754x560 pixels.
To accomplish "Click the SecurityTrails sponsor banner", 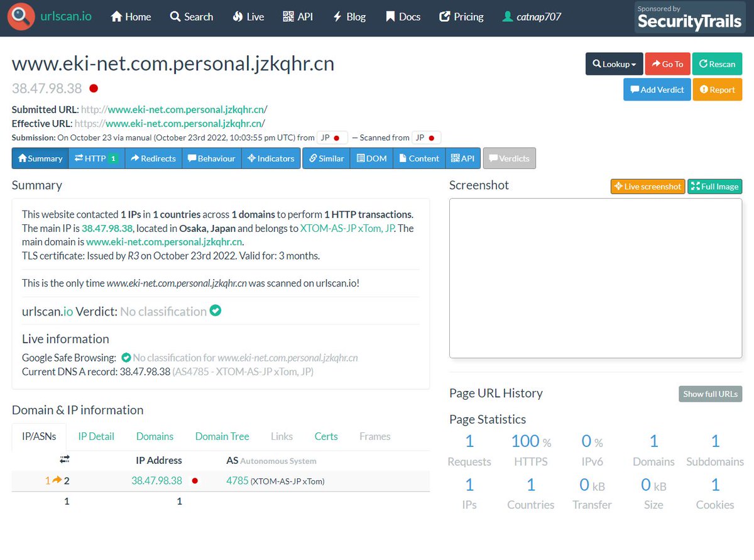I will point(690,18).
